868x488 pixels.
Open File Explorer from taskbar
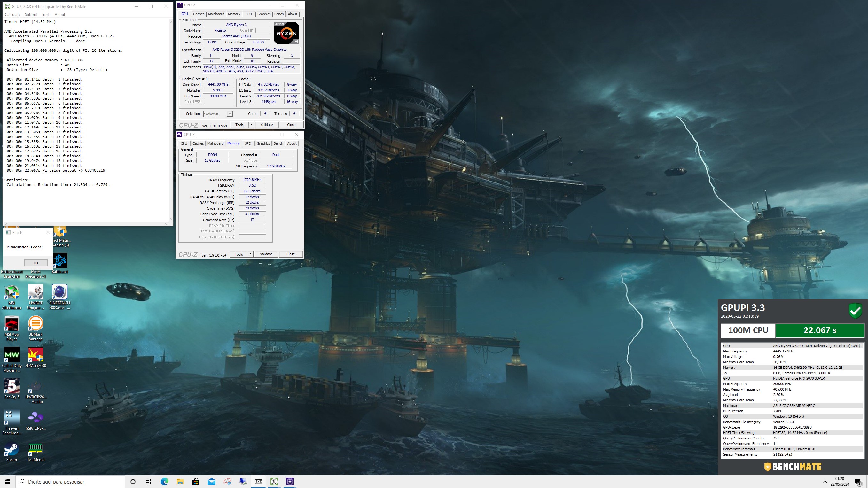(x=180, y=482)
